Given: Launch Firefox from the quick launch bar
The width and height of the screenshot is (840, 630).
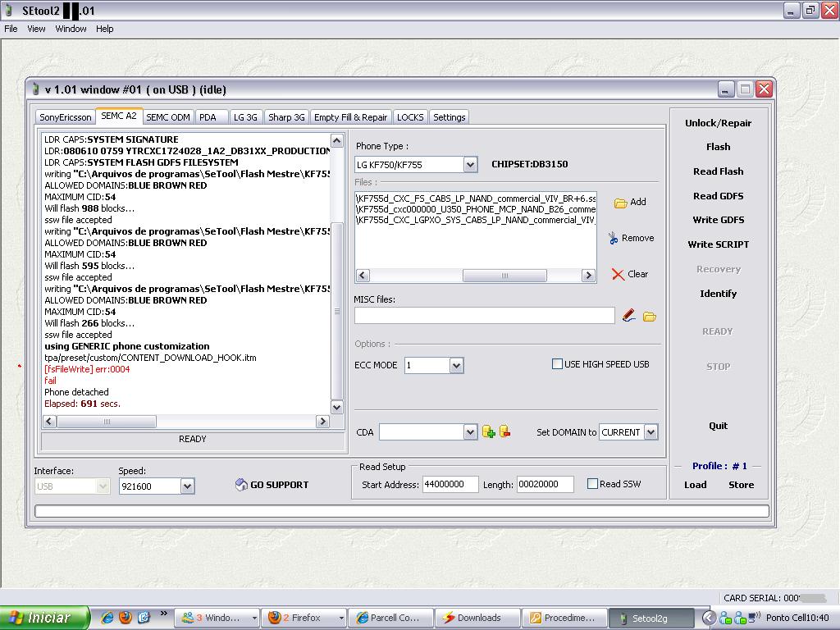Looking at the screenshot, I should coord(126,618).
